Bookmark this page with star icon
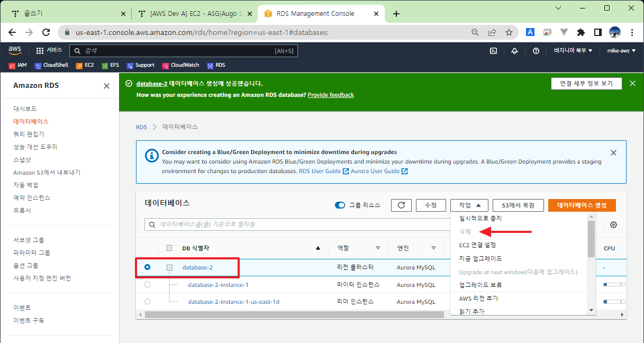Viewport: 644px width, 343px height. click(509, 32)
